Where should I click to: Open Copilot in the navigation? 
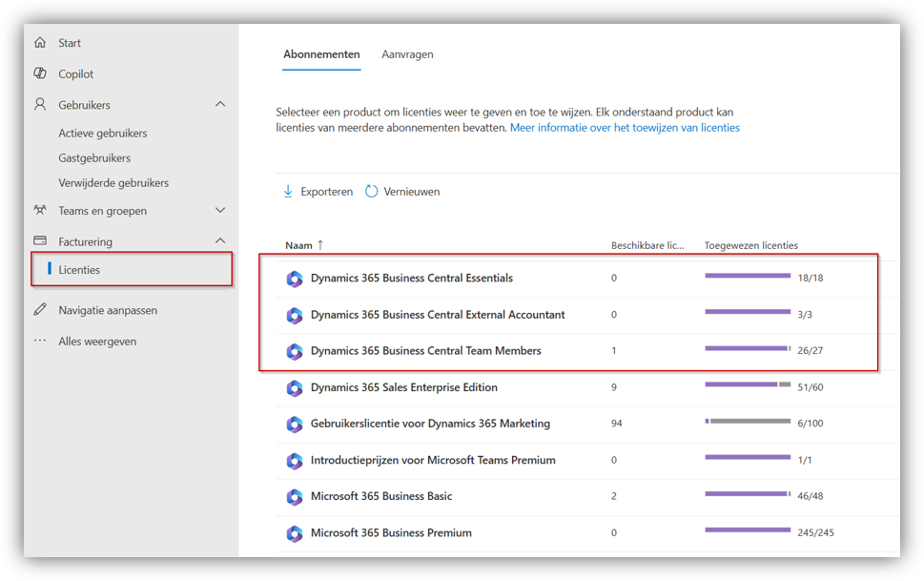[x=75, y=73]
